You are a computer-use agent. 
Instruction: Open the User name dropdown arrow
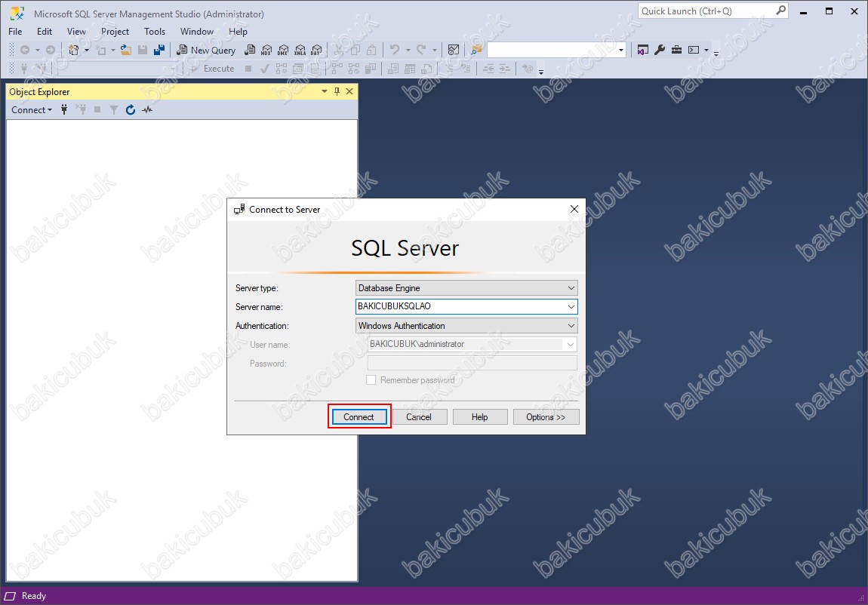coord(570,345)
